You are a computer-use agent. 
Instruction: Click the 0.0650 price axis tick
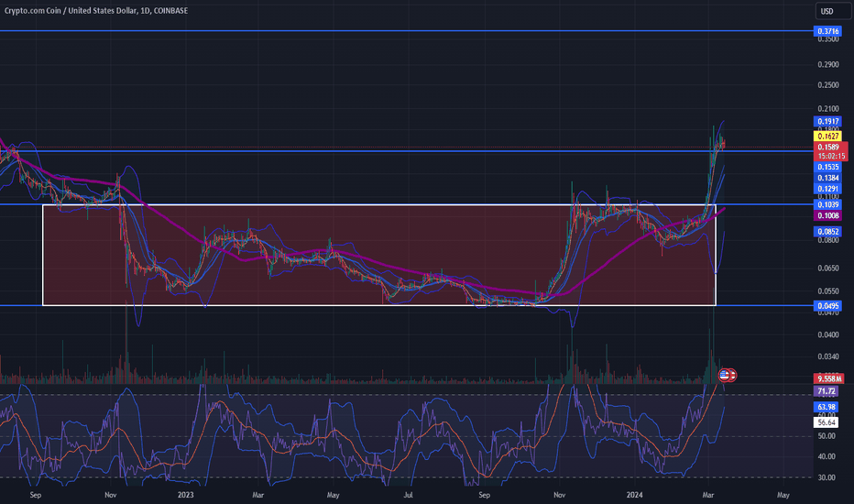pos(827,268)
